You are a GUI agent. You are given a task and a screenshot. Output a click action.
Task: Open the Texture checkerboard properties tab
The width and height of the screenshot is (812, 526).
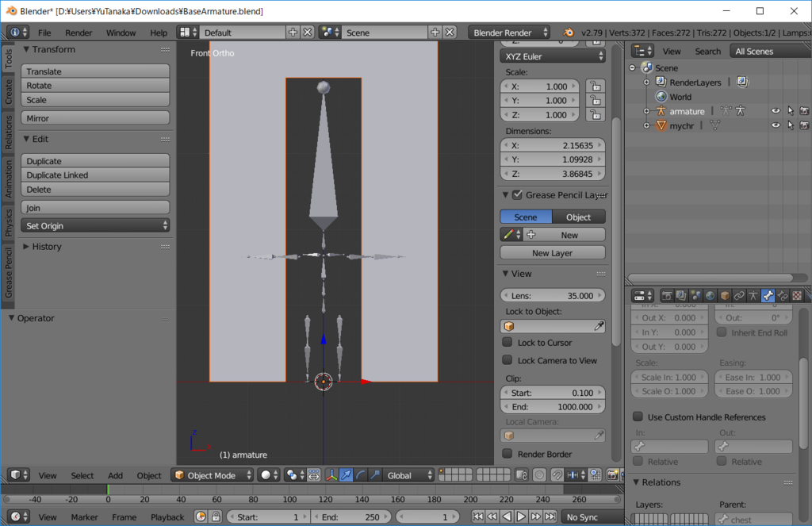coord(797,296)
